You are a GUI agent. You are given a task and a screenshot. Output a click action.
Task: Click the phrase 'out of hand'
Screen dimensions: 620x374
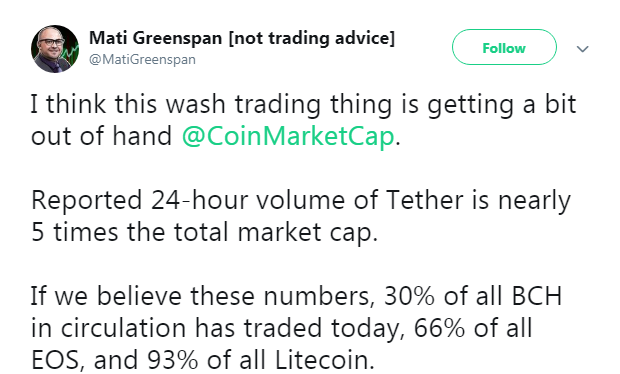pyautogui.click(x=101, y=136)
